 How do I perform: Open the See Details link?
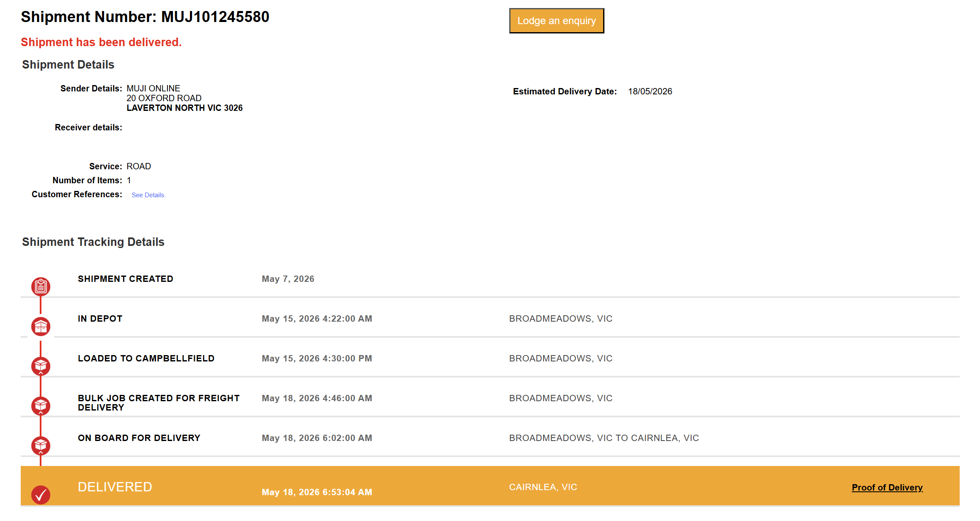[x=148, y=195]
